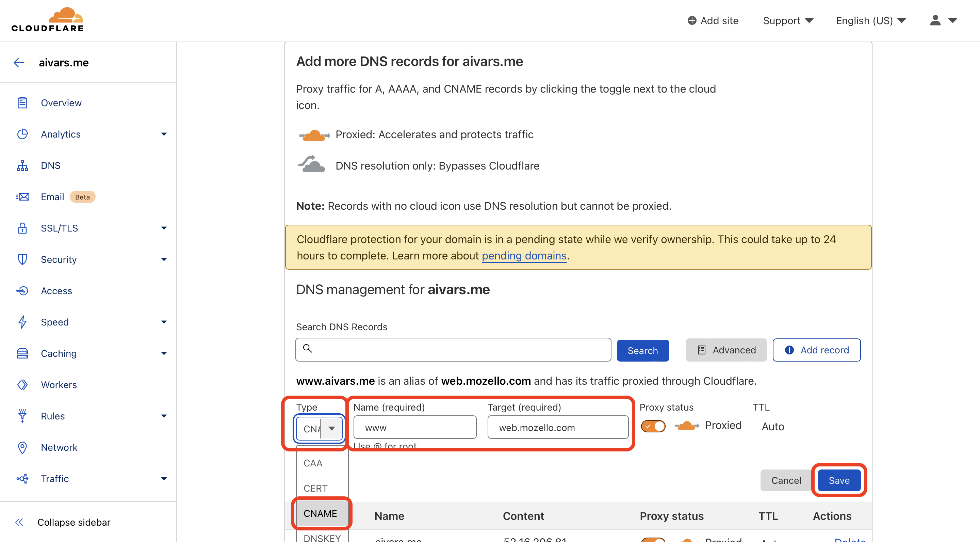The image size is (980, 542).
Task: Click the Collapse sidebar double chevron icon
Action: (19, 522)
